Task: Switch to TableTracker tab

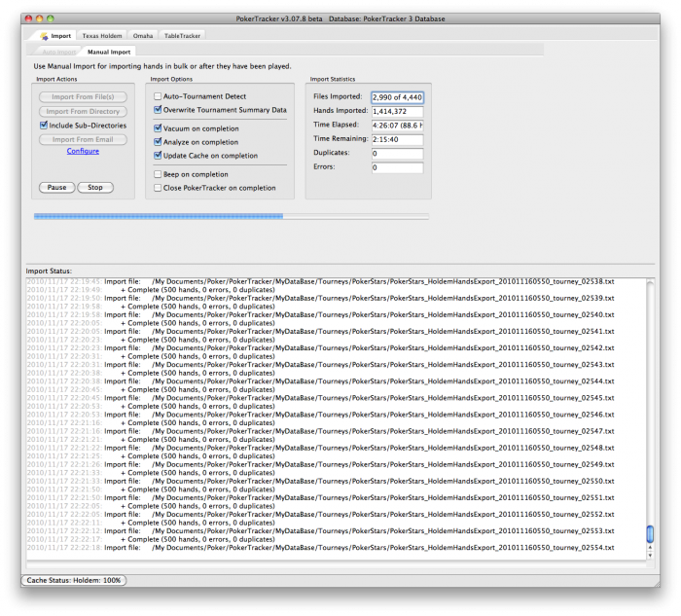Action: [182, 36]
